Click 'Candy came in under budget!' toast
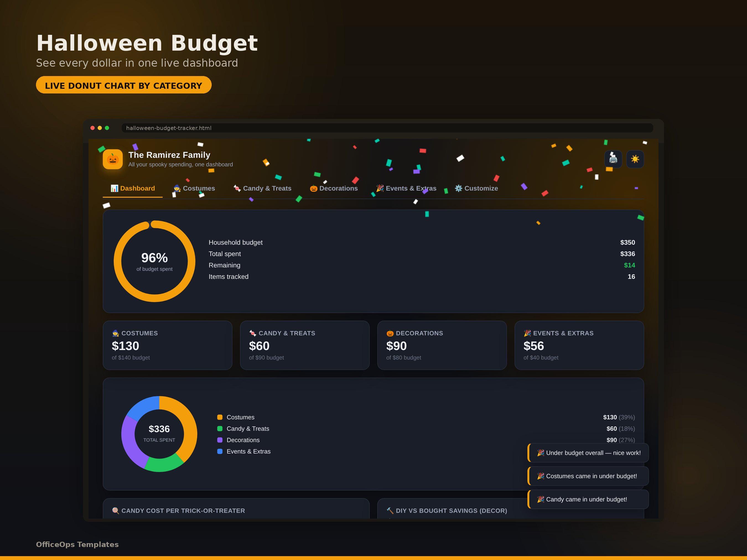The height and width of the screenshot is (560, 747). [588, 500]
